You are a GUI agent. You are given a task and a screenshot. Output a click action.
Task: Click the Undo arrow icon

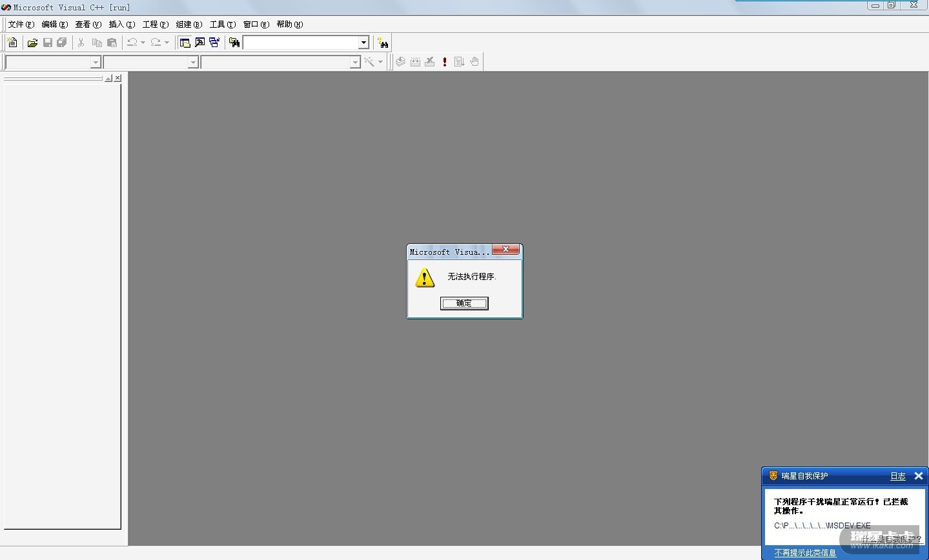tap(132, 43)
